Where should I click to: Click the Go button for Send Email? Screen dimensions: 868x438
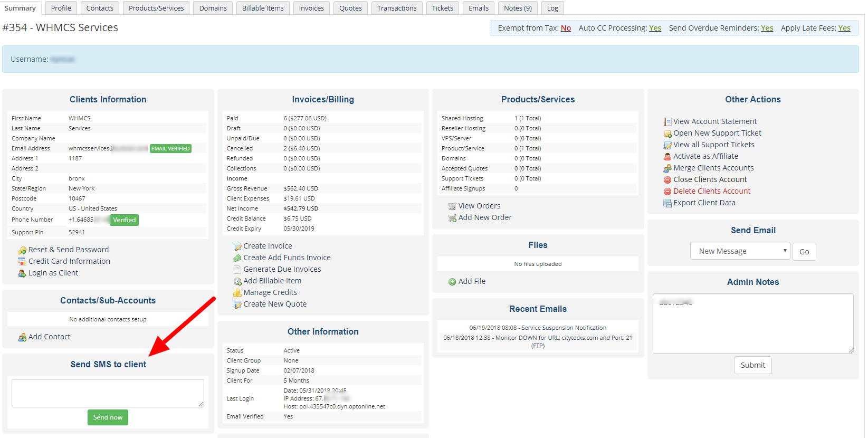click(804, 252)
